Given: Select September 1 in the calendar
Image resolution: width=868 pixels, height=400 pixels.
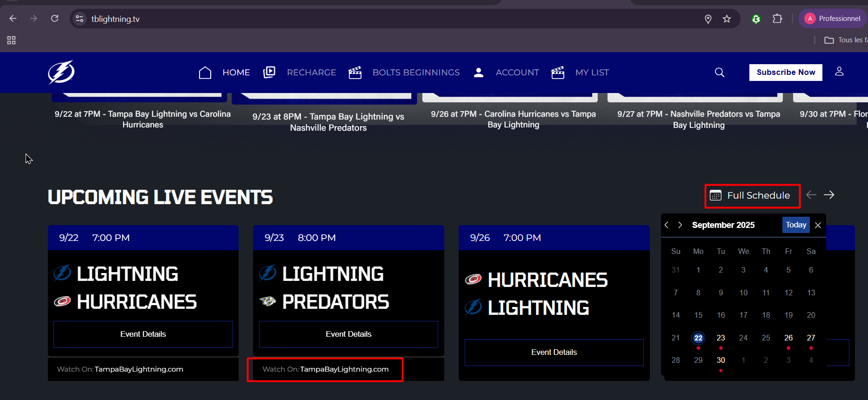Looking at the screenshot, I should (698, 270).
